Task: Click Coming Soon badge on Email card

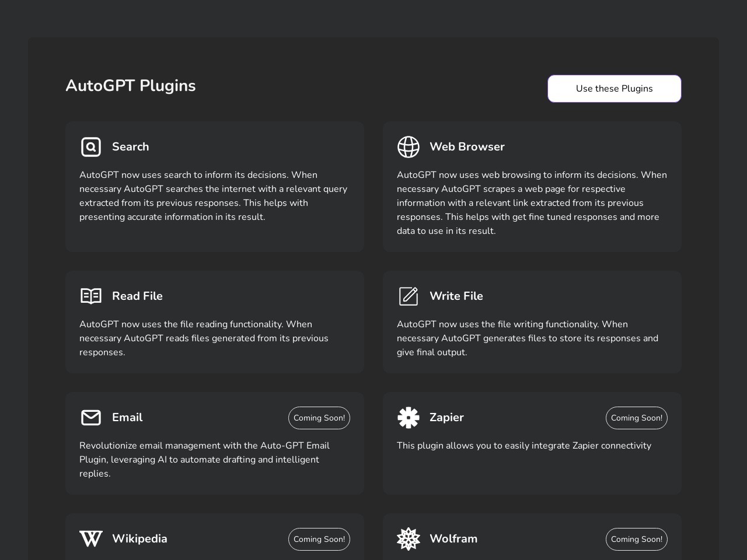Action: [x=319, y=418]
